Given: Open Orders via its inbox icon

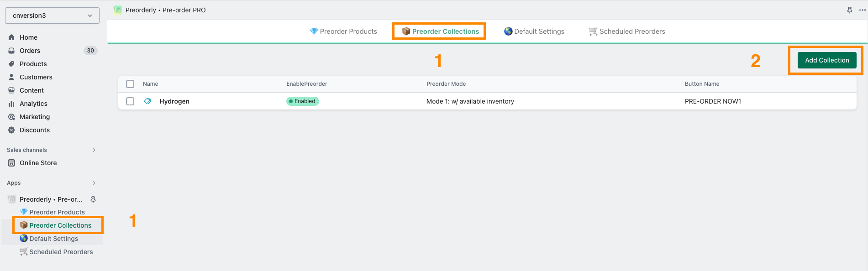Looking at the screenshot, I should coord(11,51).
